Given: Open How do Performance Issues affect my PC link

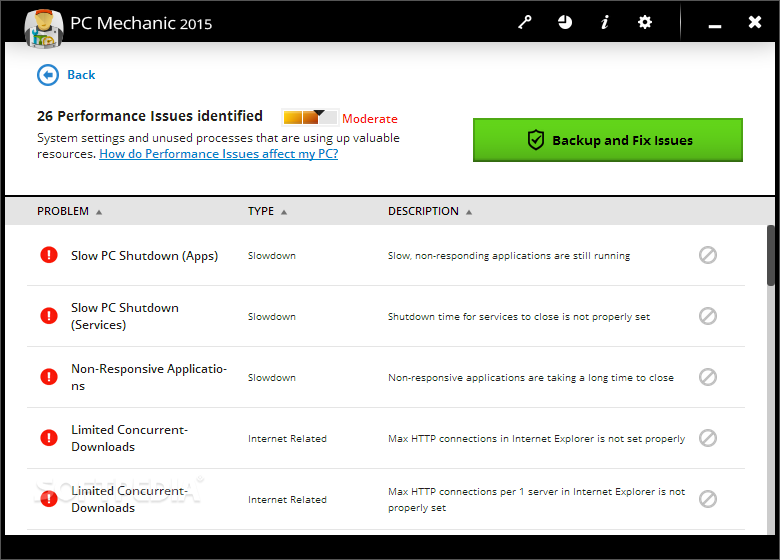Looking at the screenshot, I should pyautogui.click(x=218, y=154).
